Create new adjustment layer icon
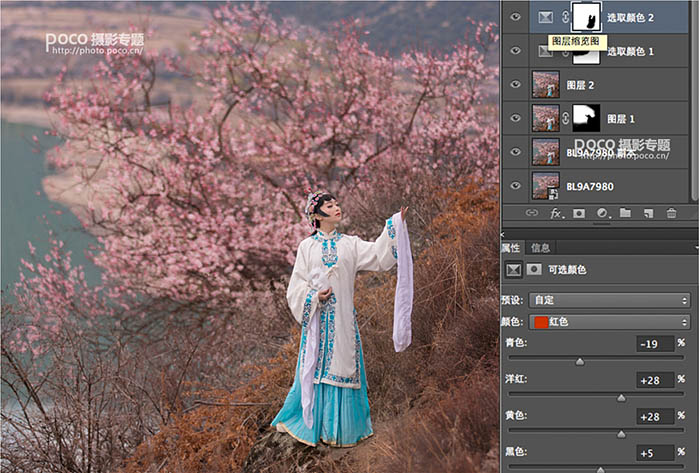The image size is (700, 473). (603, 213)
